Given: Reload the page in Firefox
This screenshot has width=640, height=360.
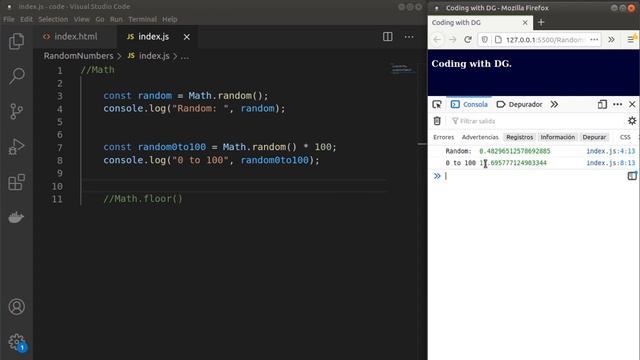Looking at the screenshot, I should [468, 40].
